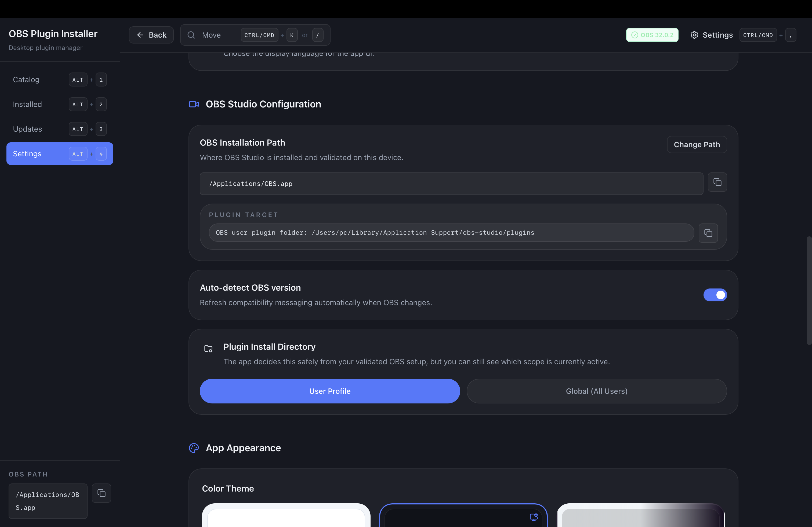The height and width of the screenshot is (527, 812).
Task: Click the video camera icon beside OBS Studio Configuration
Action: 194,104
